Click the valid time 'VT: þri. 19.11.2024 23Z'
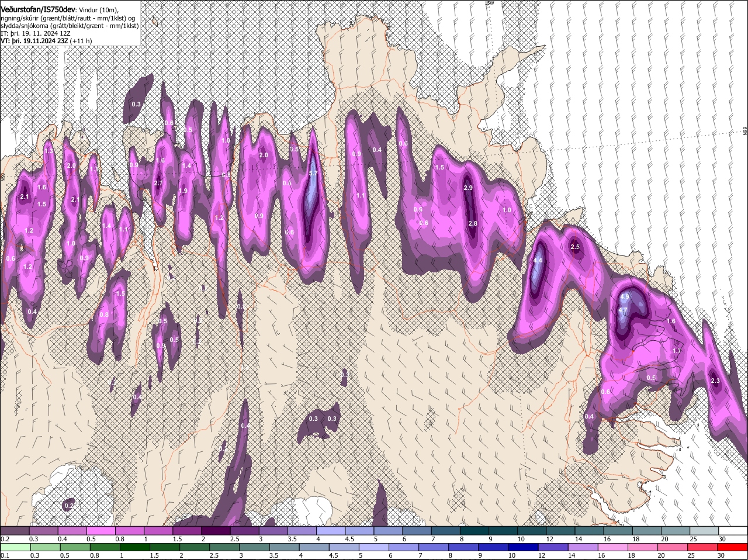The image size is (748, 560). [x=34, y=41]
